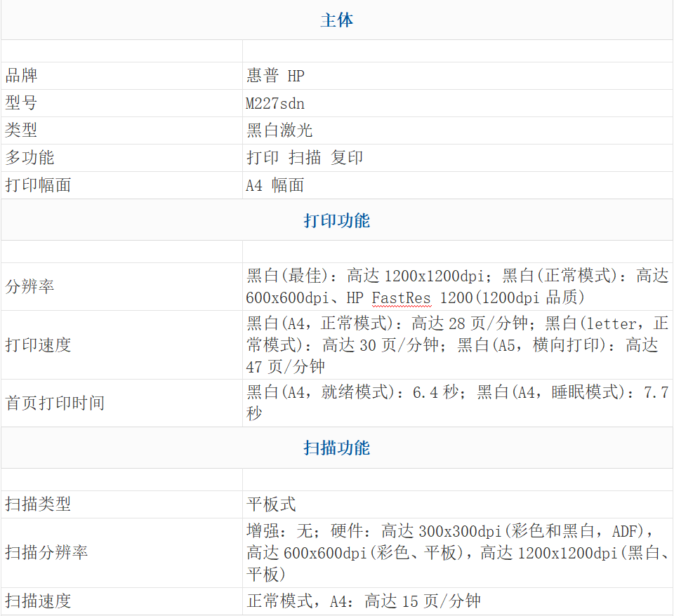Click the 首页打印时间 row label
674x616 pixels.
tap(54, 403)
